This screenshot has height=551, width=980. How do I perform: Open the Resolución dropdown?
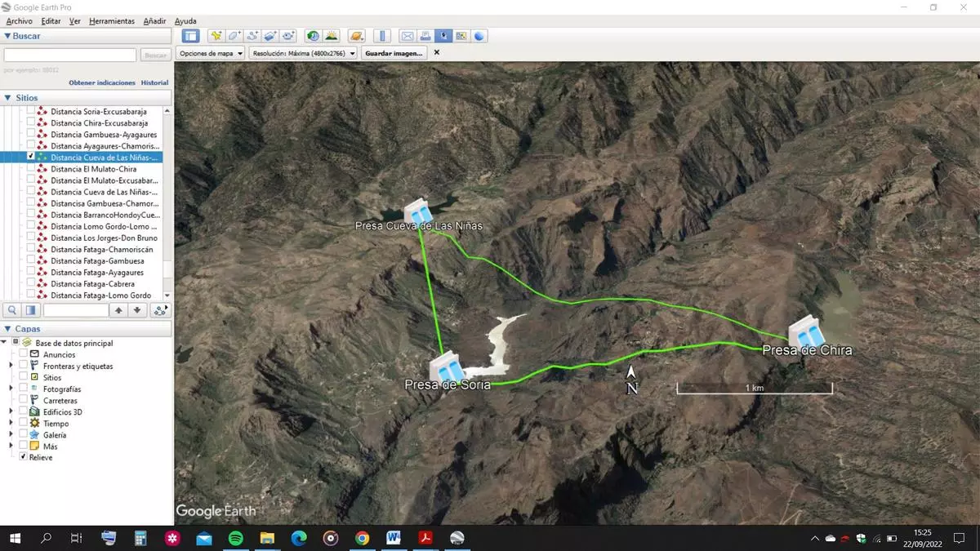coord(304,53)
